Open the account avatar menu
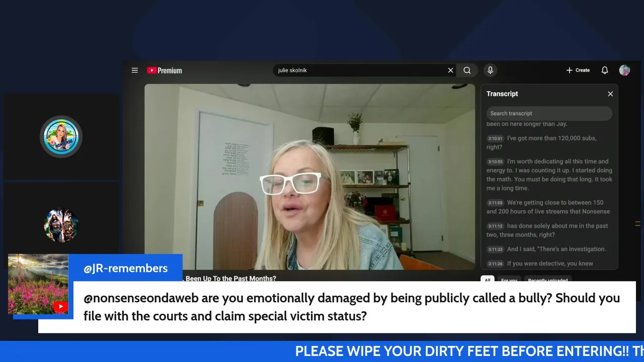 click(624, 70)
